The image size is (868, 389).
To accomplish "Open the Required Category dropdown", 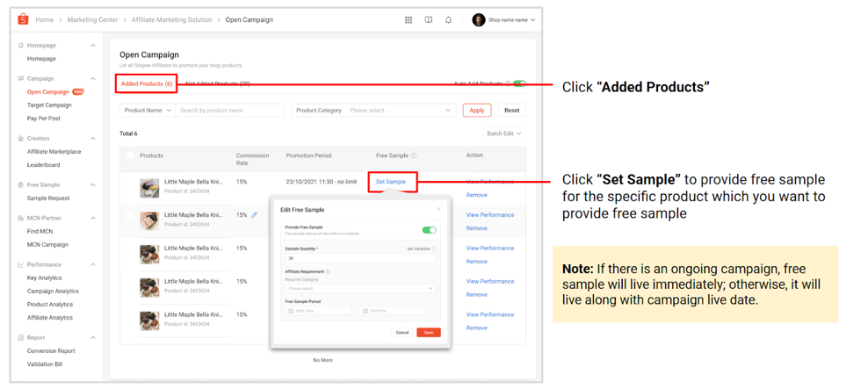I will (360, 288).
